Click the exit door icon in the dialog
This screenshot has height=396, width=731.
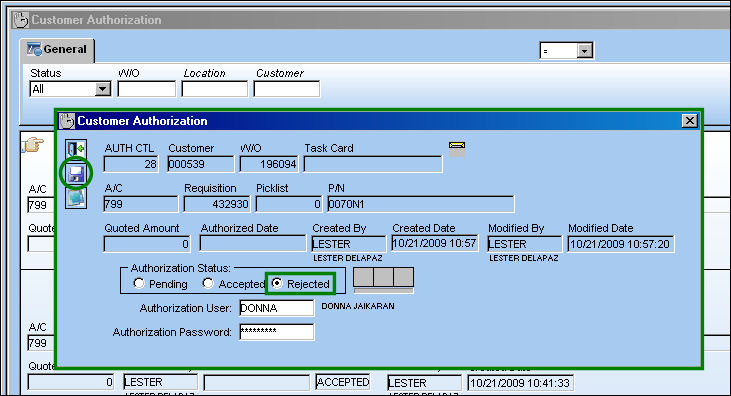pyautogui.click(x=76, y=149)
